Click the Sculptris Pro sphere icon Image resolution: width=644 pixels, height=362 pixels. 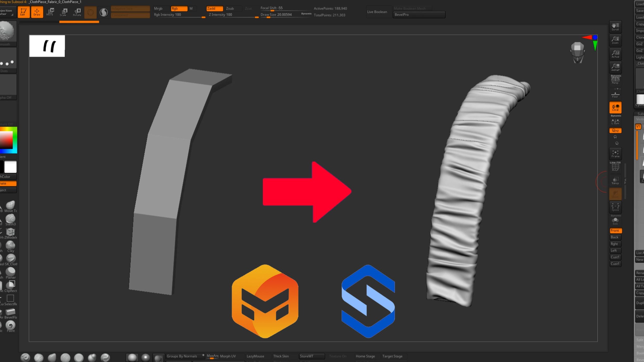coord(104,12)
